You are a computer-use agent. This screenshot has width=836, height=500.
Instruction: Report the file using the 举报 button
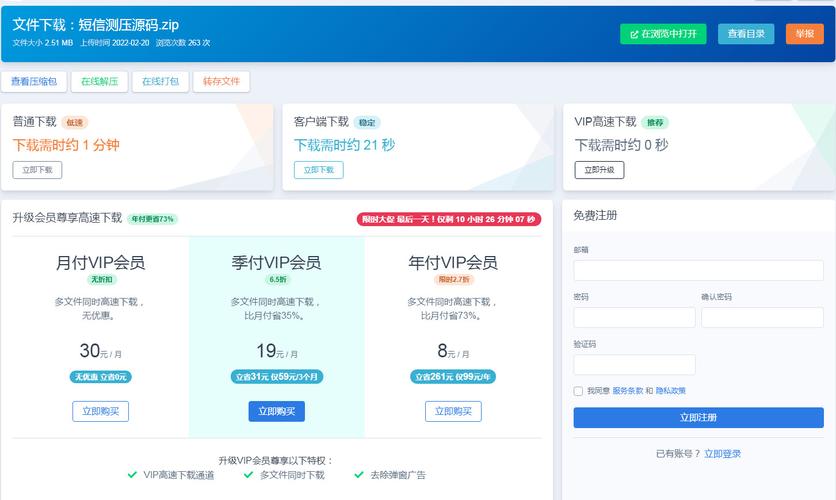click(x=804, y=34)
